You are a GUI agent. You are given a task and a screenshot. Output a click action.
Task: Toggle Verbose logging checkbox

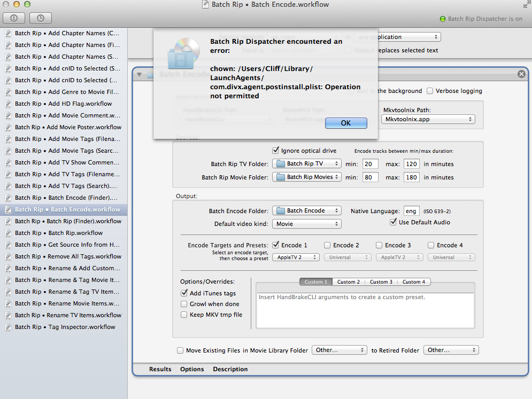[430, 91]
